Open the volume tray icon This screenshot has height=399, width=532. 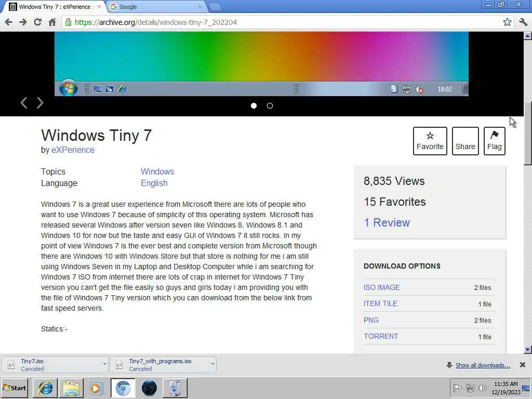pos(482,388)
